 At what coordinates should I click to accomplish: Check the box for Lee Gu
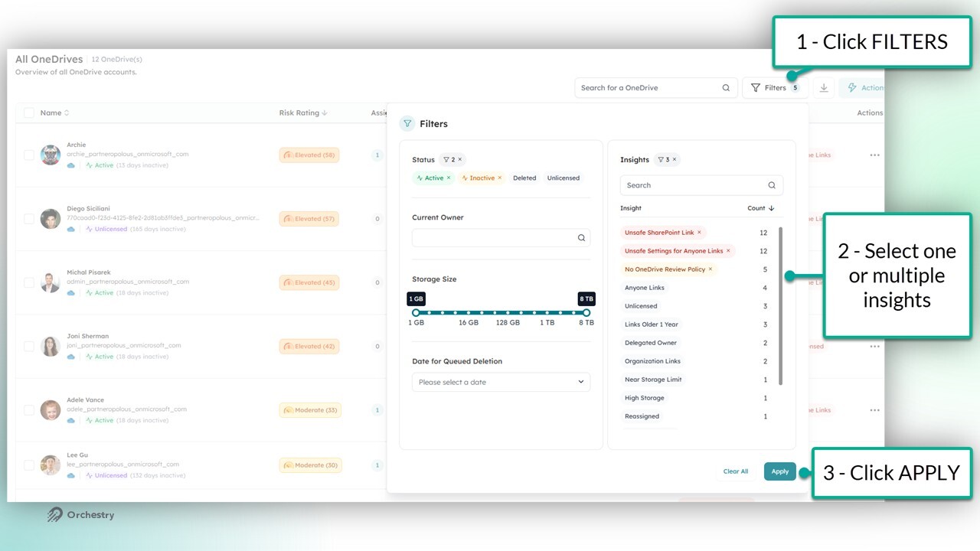29,465
